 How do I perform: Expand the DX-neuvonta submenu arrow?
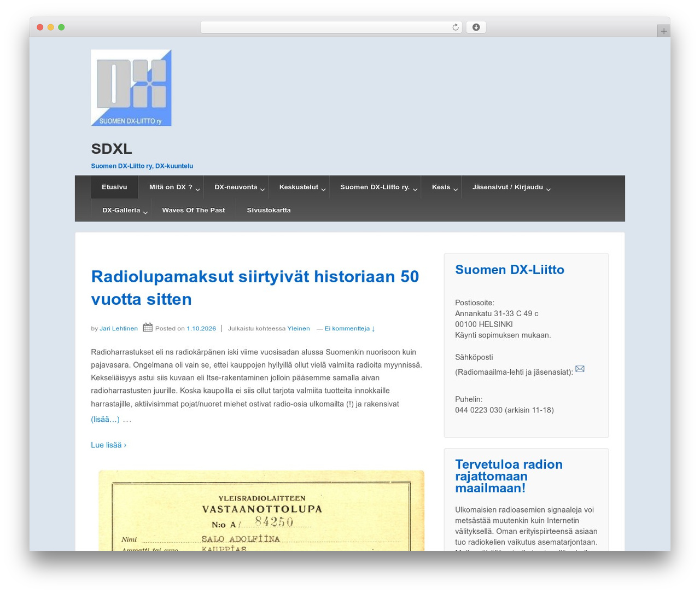262,189
